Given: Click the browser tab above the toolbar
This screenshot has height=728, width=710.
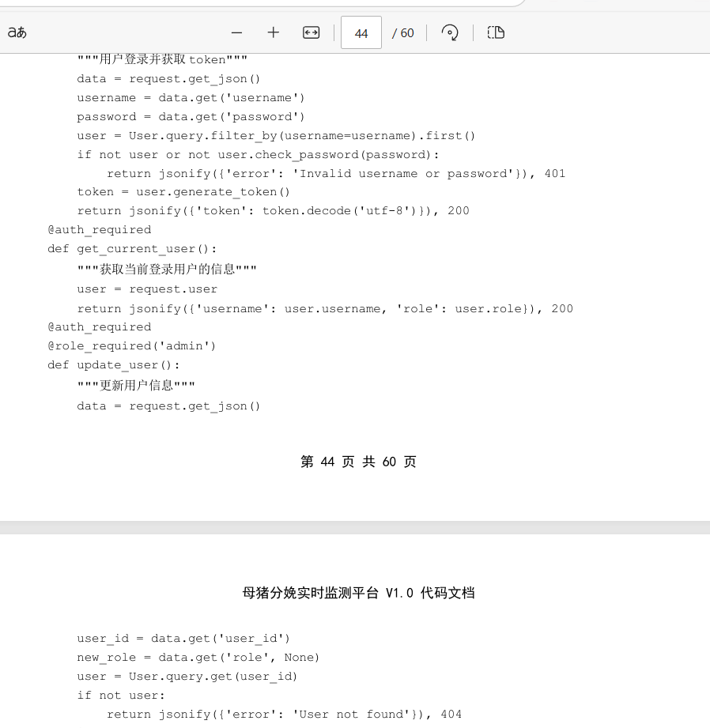Looking at the screenshot, I should tap(261, 4).
